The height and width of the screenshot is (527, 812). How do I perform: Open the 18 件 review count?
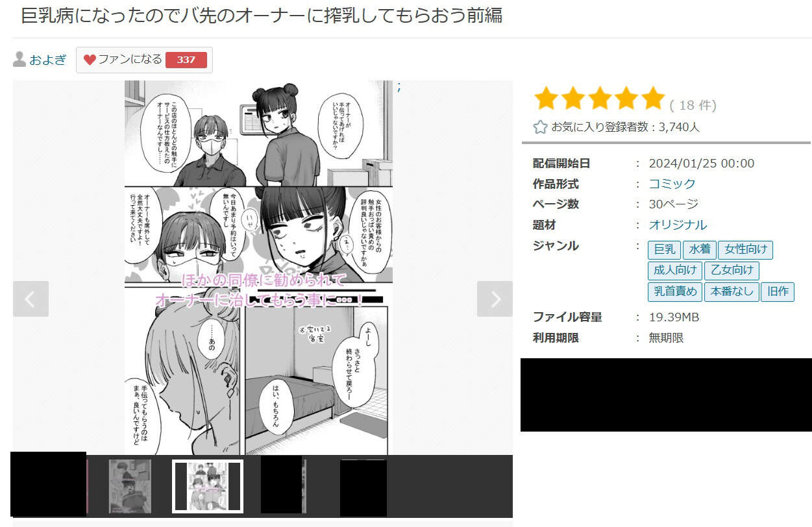point(693,105)
